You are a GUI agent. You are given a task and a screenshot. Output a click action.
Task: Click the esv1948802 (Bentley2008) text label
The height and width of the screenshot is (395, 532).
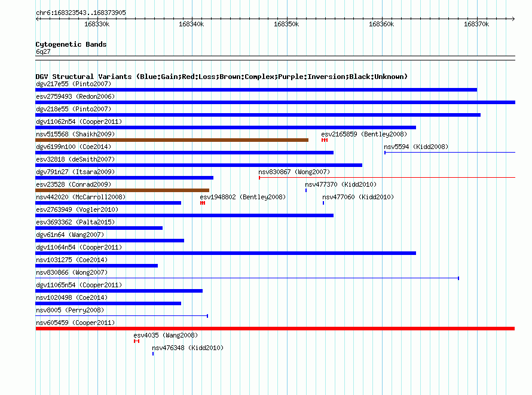point(243,197)
